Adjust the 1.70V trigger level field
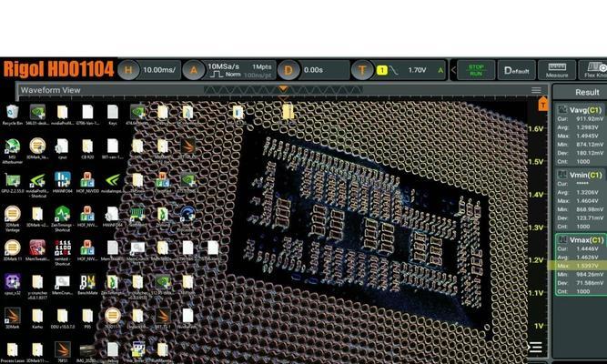This screenshot has height=364, width=607. (x=418, y=70)
